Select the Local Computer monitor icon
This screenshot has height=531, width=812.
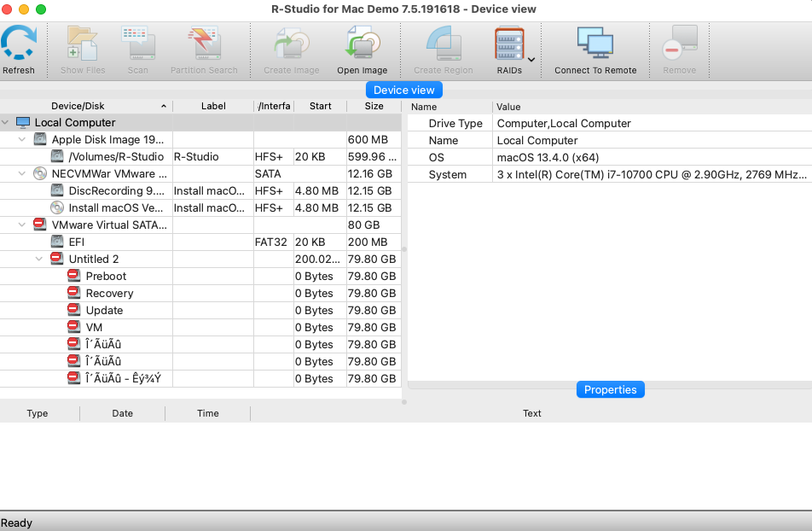pyautogui.click(x=23, y=122)
